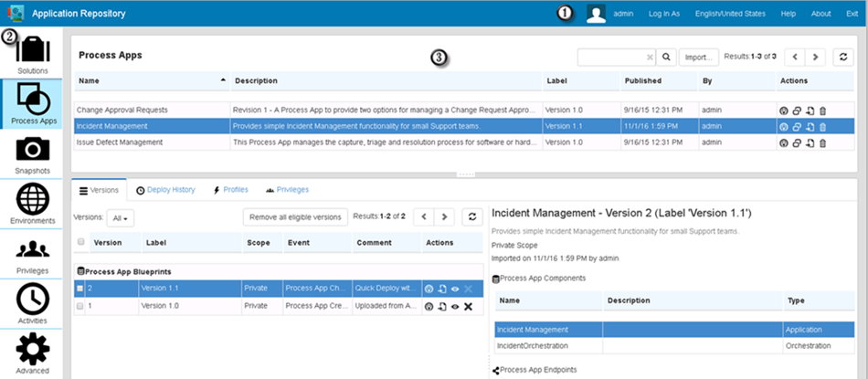This screenshot has height=379, width=868.
Task: Click Remove all eligible versions button
Action: (x=295, y=216)
